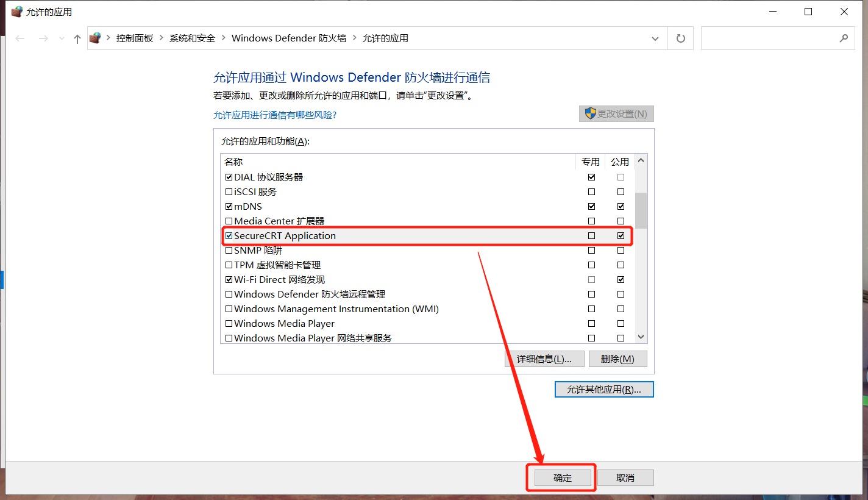
Task: Click the search magnifier icon
Action: (844, 38)
